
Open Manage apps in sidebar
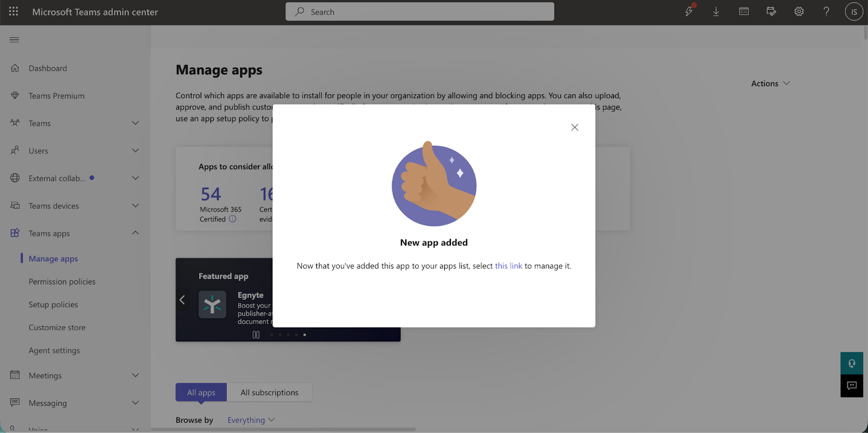[53, 258]
